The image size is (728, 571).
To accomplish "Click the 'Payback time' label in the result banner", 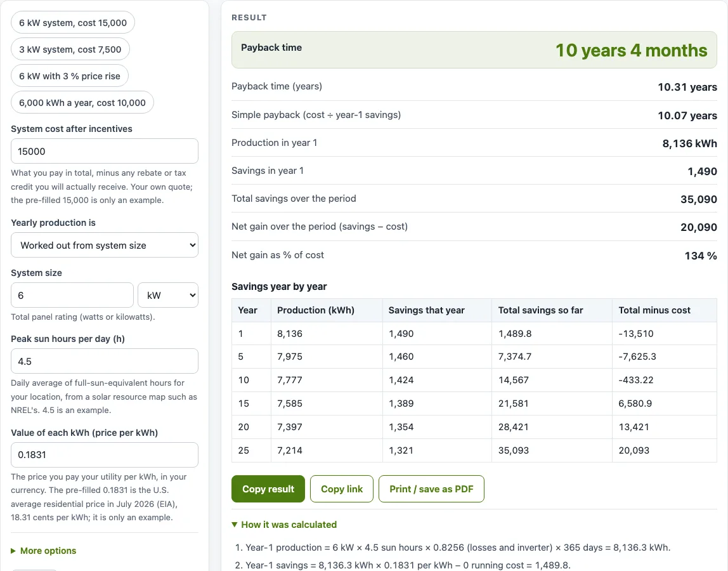I will pyautogui.click(x=271, y=48).
